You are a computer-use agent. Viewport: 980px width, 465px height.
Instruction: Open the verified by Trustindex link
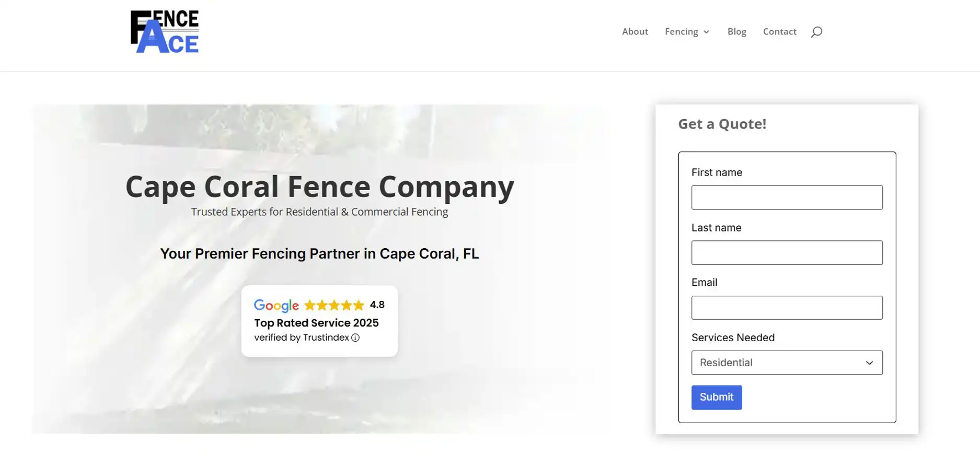click(301, 338)
